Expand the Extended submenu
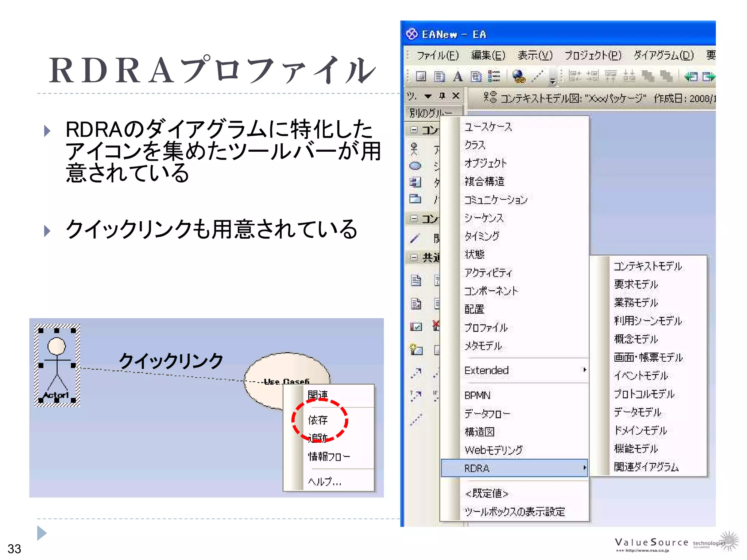Viewport: 747px width, 560px height. [x=515, y=370]
